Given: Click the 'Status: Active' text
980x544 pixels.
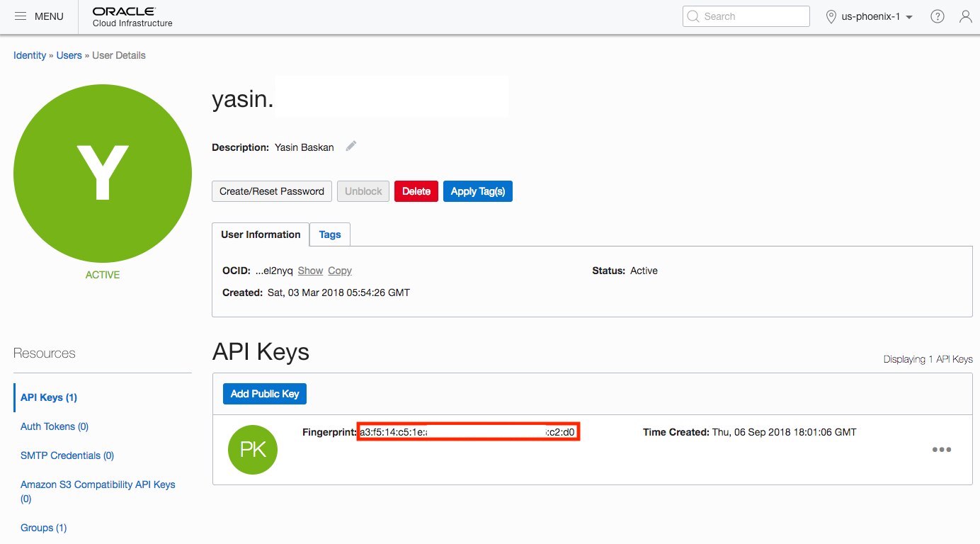Looking at the screenshot, I should [625, 271].
